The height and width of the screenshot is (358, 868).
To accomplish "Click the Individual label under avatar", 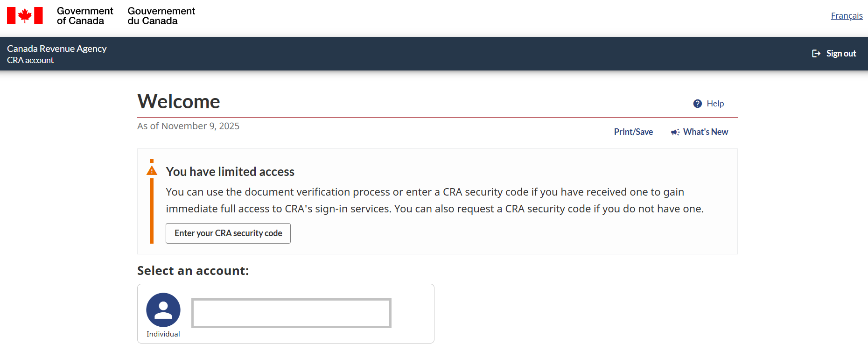I will tap(163, 334).
